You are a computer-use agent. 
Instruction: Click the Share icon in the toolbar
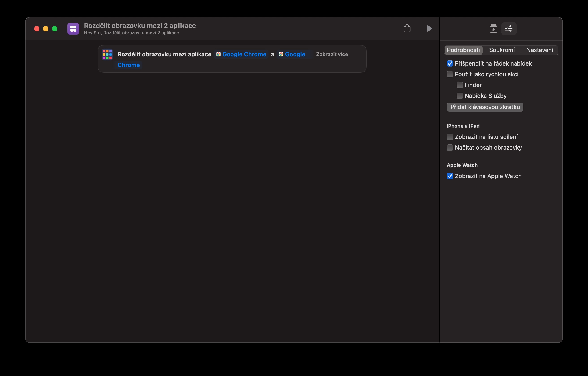pos(407,28)
